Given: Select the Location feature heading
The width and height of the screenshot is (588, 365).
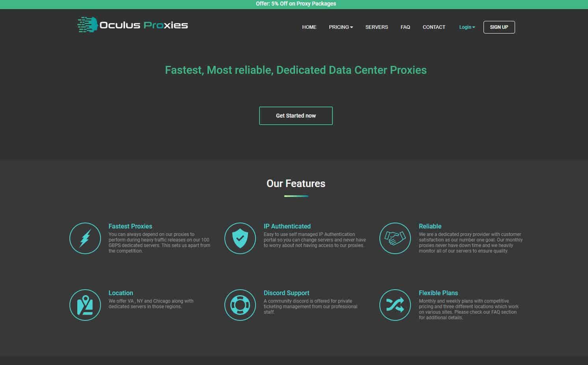Looking at the screenshot, I should click(121, 293).
